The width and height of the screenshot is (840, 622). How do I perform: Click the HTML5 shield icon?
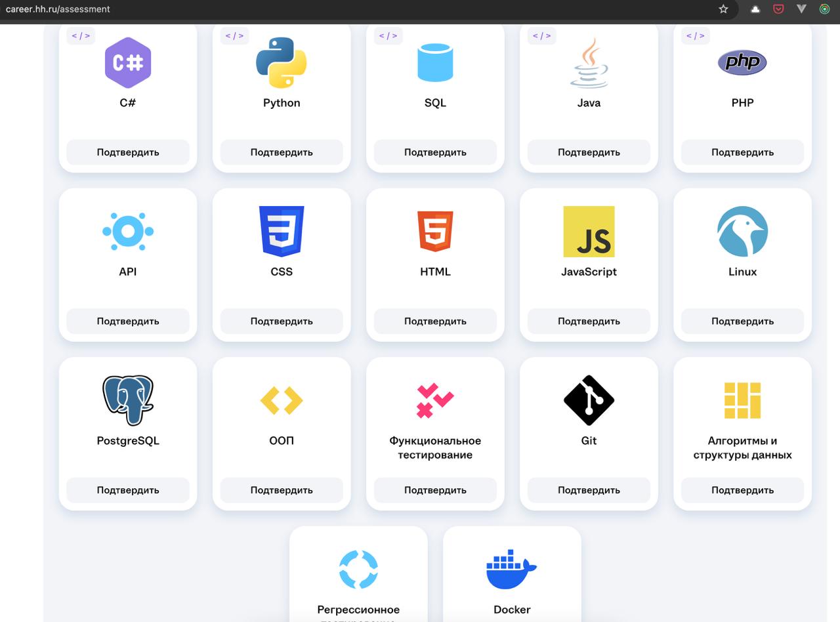coord(435,231)
